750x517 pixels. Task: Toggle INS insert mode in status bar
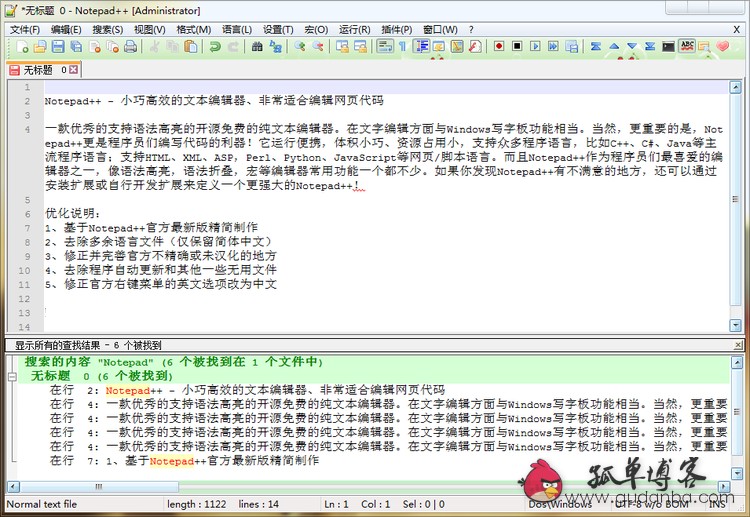tap(717, 504)
